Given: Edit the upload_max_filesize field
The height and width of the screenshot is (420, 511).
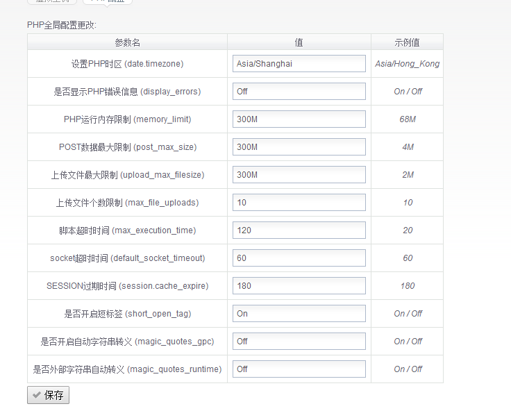Looking at the screenshot, I should point(299,175).
